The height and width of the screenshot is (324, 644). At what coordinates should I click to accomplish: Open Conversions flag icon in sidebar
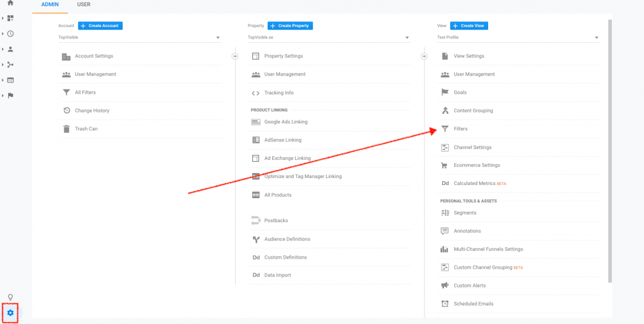[11, 95]
